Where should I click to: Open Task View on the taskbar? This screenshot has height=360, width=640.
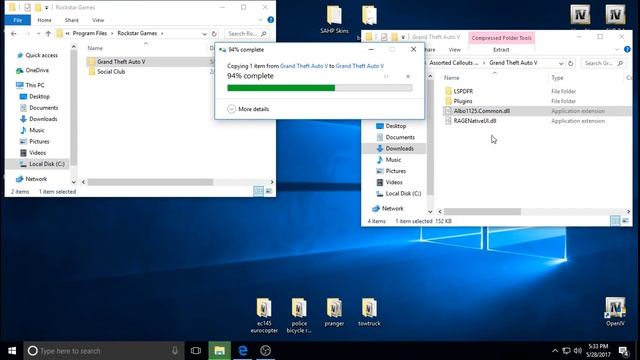[x=196, y=351]
